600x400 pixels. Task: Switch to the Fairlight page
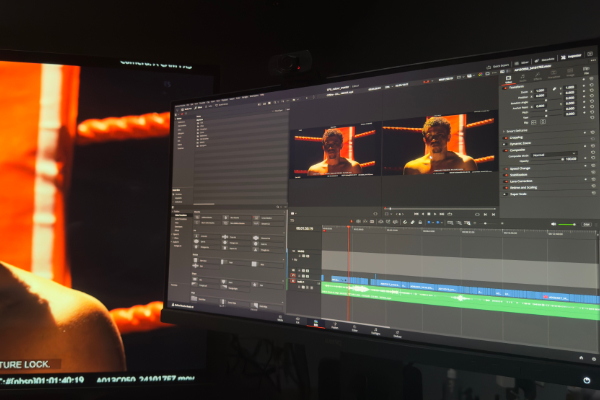[376, 331]
